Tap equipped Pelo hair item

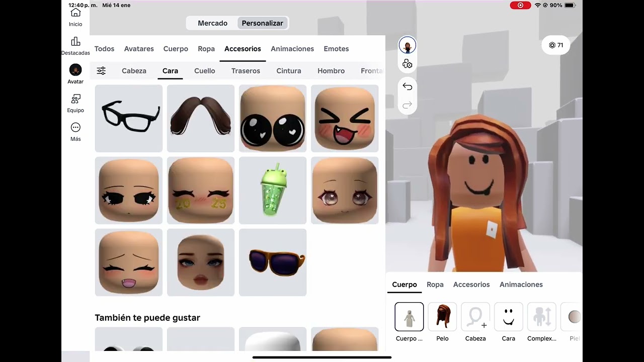(442, 317)
